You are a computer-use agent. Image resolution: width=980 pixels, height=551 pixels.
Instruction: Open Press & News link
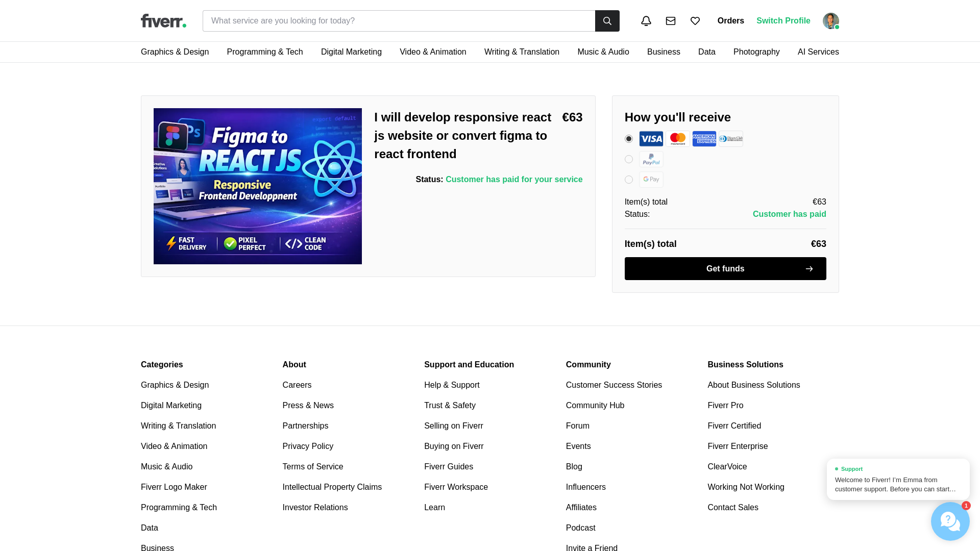308,406
